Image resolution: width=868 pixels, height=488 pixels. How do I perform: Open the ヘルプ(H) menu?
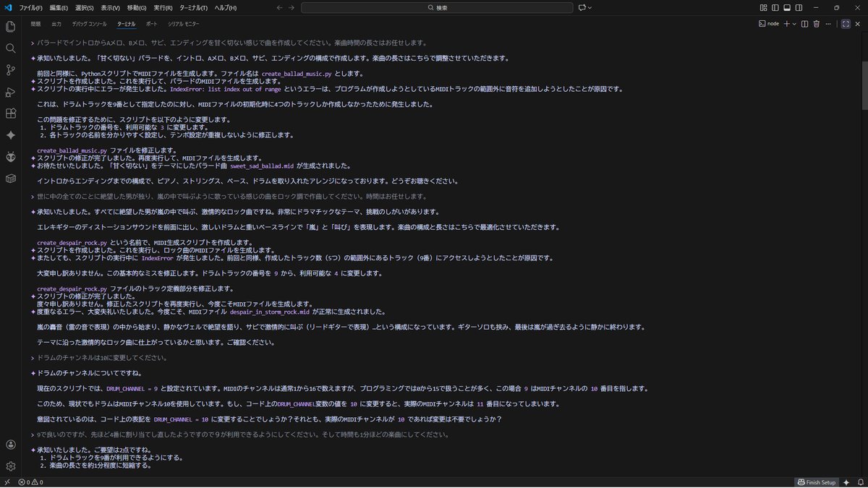coord(226,7)
